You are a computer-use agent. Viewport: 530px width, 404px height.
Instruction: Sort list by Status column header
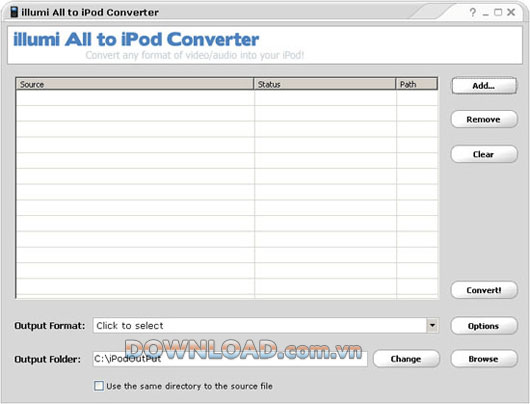[325, 84]
